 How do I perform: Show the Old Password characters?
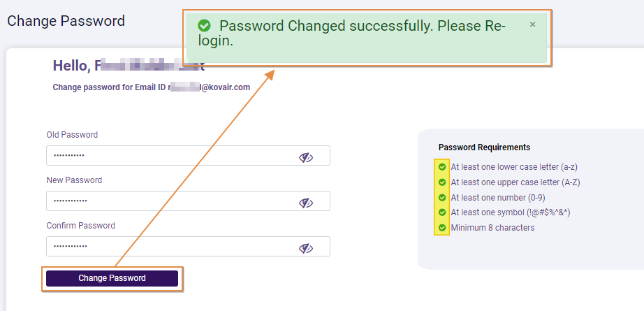click(x=305, y=157)
